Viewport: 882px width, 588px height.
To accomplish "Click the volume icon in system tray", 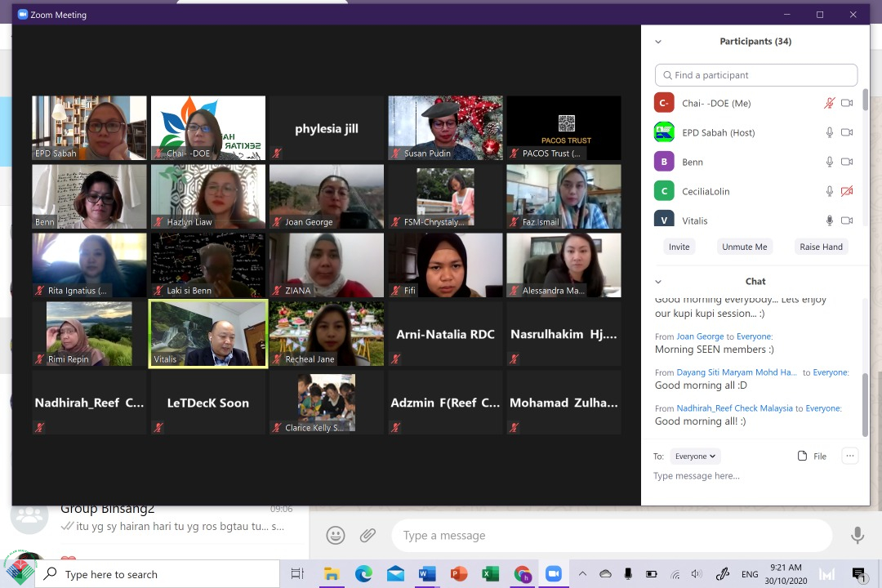I will point(697,574).
